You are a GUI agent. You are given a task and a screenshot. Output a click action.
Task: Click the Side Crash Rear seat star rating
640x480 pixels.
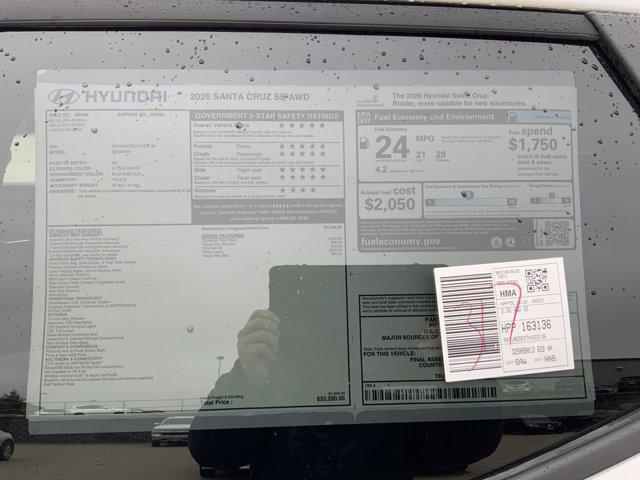[x=302, y=177]
